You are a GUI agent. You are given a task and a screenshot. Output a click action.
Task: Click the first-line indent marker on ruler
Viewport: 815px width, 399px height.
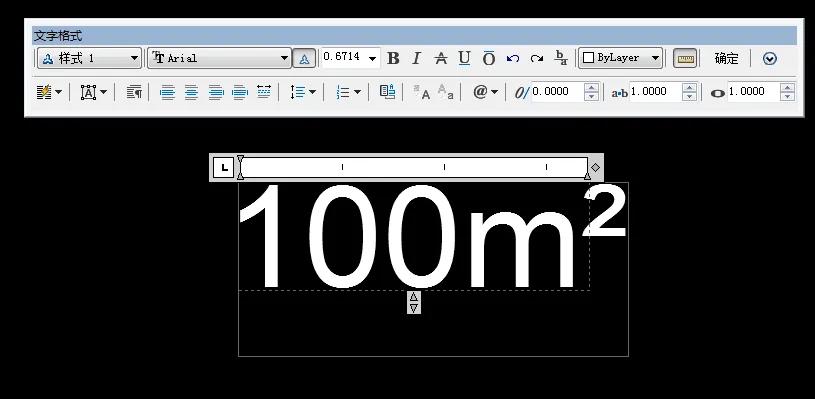click(x=240, y=159)
